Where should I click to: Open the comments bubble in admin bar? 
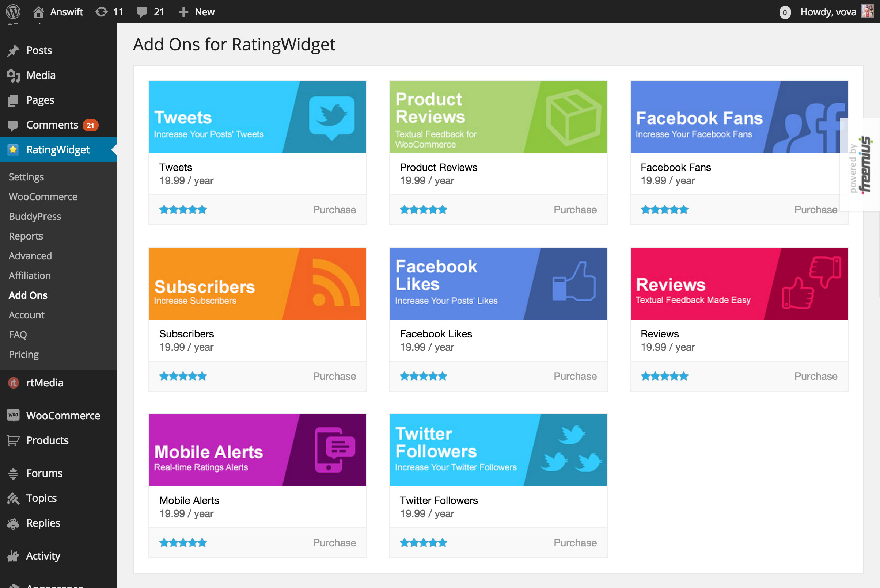142,12
